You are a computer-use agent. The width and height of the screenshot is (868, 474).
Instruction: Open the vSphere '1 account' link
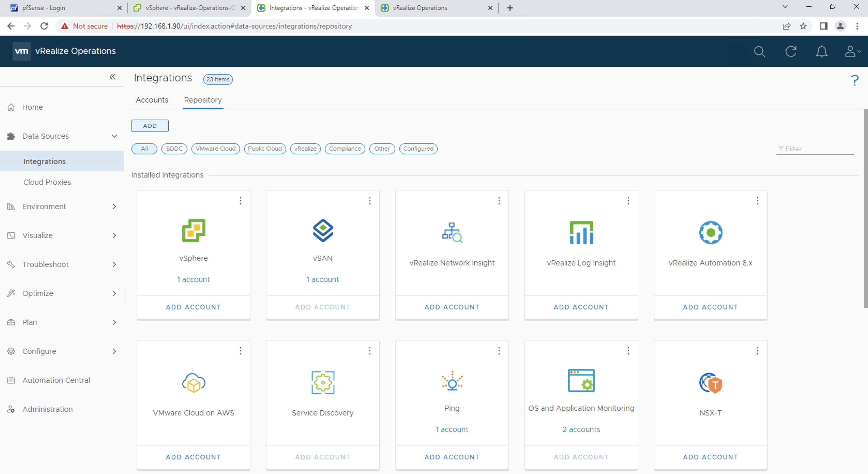coord(193,279)
